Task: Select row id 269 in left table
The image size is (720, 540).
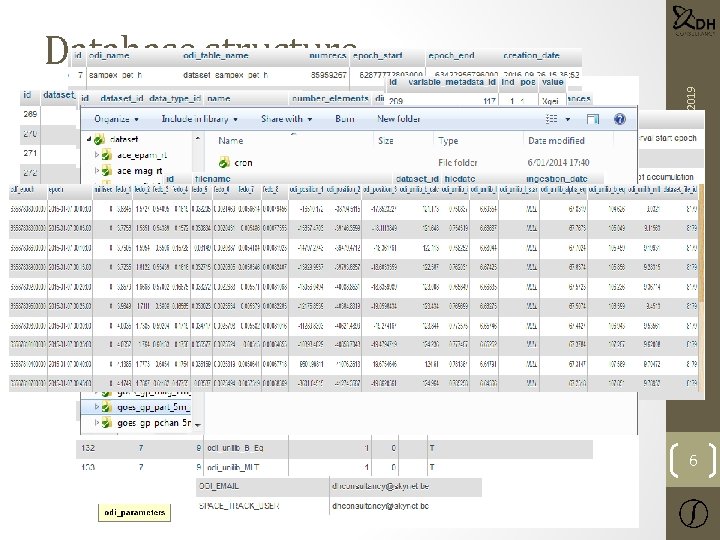Action: pos(30,114)
